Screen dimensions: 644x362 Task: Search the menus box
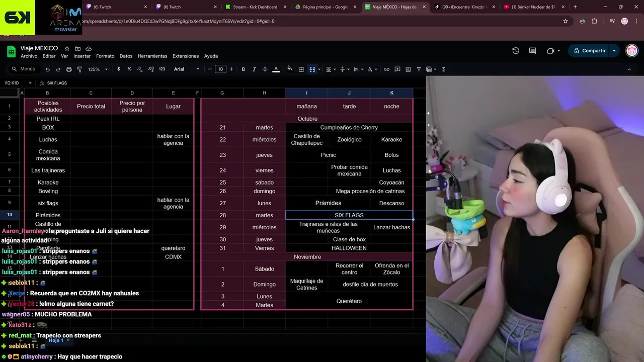tap(24, 69)
